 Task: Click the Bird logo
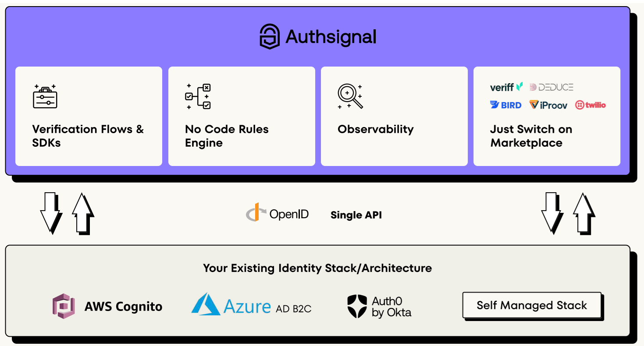(505, 105)
